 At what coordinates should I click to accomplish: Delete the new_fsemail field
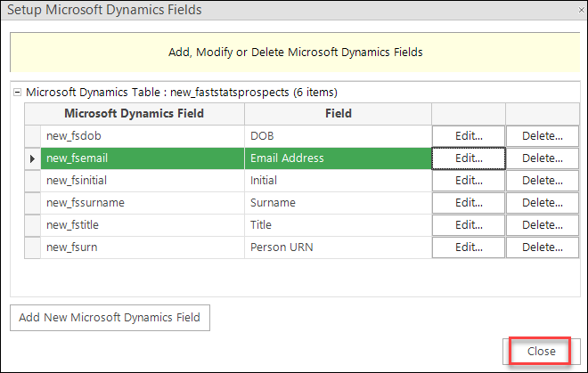543,158
